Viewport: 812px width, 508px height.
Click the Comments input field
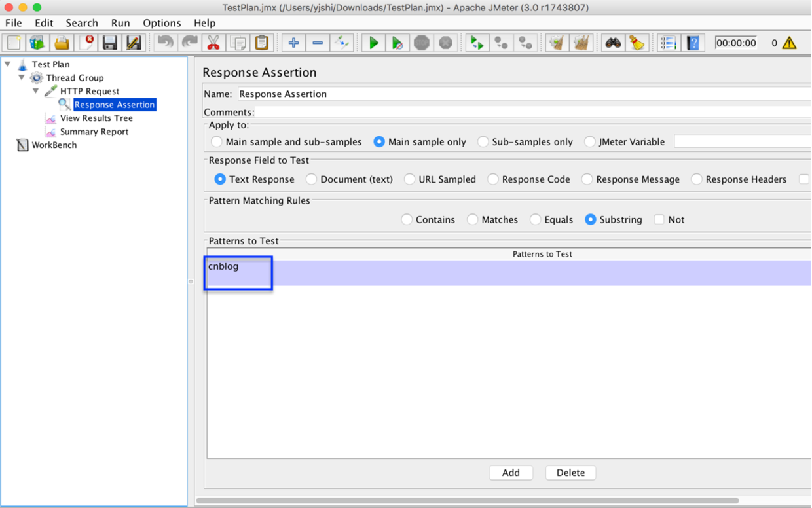pos(532,113)
